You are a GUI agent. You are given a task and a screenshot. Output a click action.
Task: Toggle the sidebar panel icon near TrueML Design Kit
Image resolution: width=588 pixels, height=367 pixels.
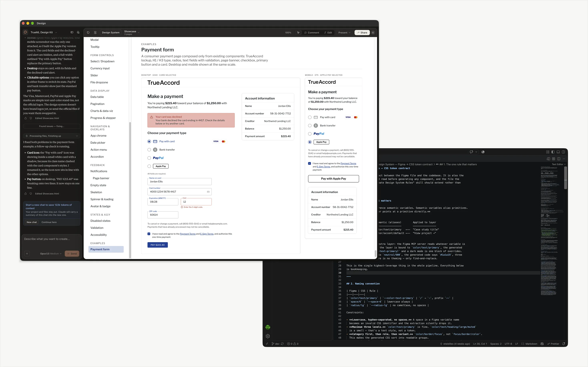pos(72,32)
